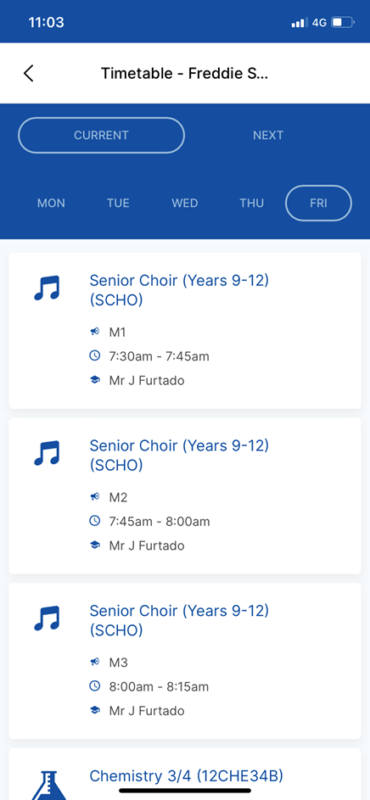
Task: Open Senior Choir class at 7:30am
Action: pyautogui.click(x=185, y=331)
